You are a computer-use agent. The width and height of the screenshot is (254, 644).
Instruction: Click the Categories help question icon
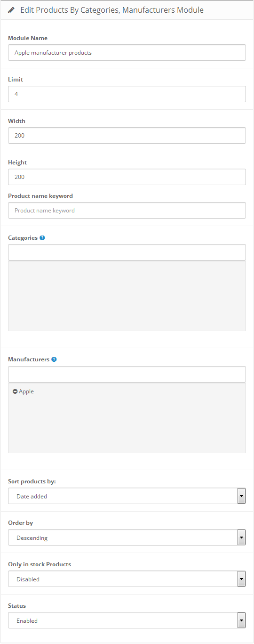click(42, 238)
